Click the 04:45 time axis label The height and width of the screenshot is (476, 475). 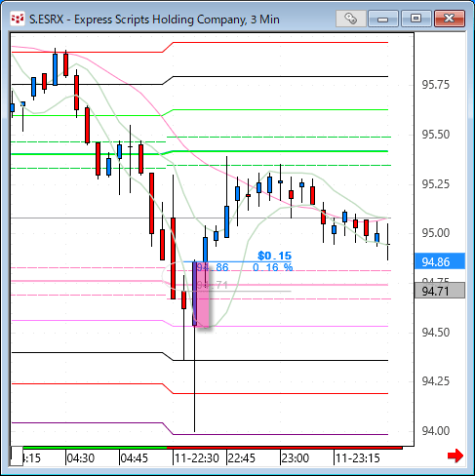point(134,458)
